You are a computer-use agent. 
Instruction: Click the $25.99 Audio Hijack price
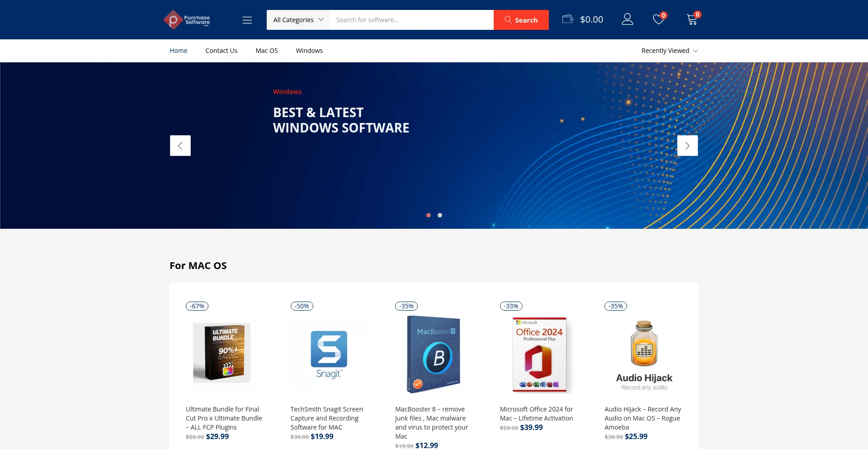(x=636, y=436)
